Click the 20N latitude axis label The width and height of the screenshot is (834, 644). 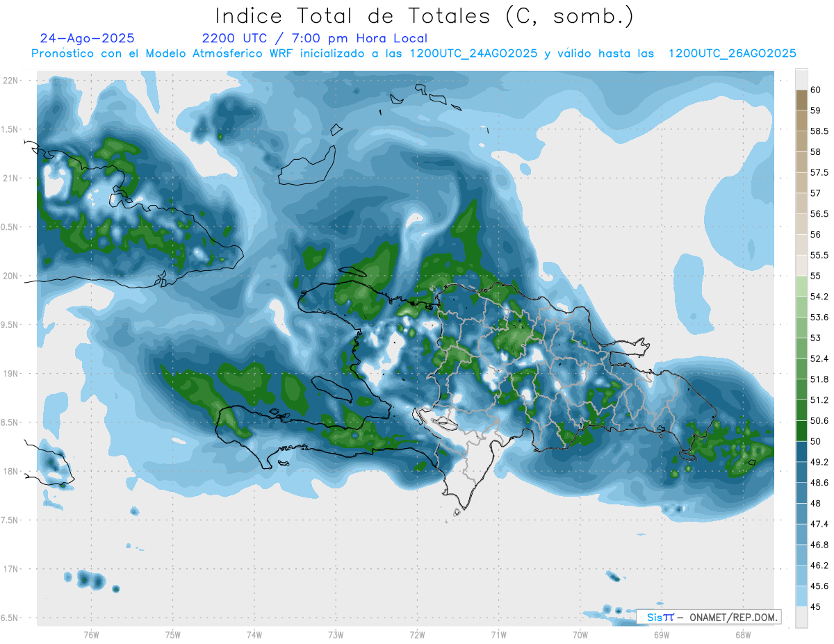coord(10,276)
